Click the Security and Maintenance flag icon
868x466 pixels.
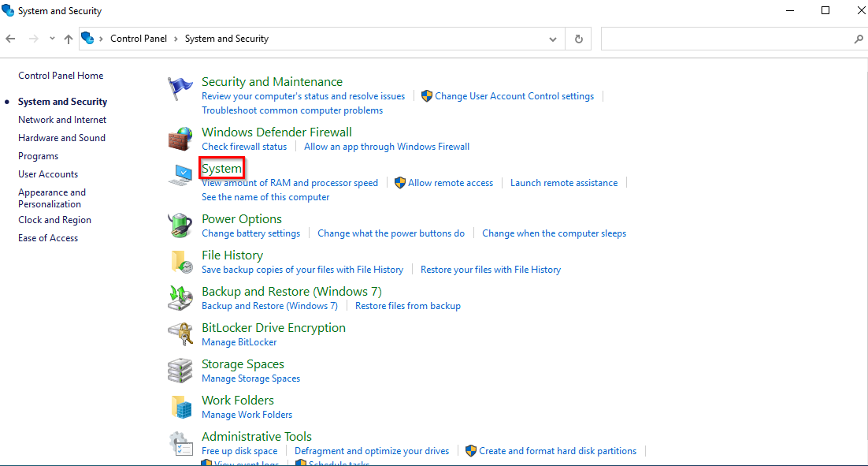click(180, 88)
